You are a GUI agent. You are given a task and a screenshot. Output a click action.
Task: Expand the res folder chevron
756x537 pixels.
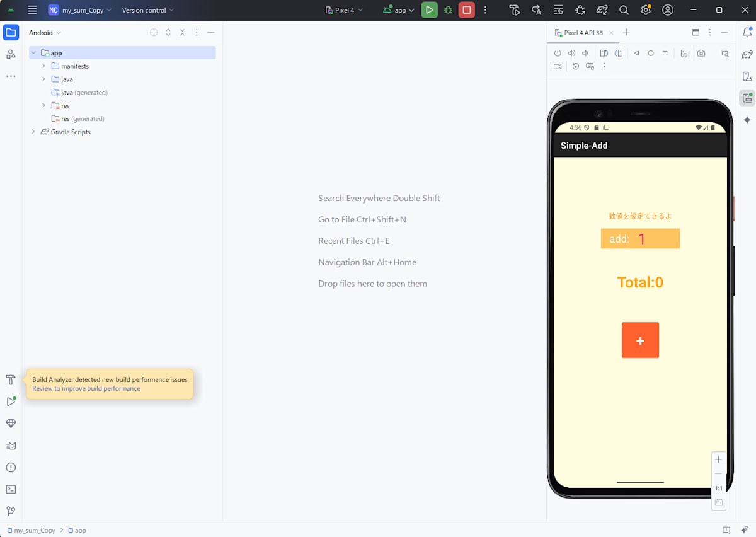[43, 105]
